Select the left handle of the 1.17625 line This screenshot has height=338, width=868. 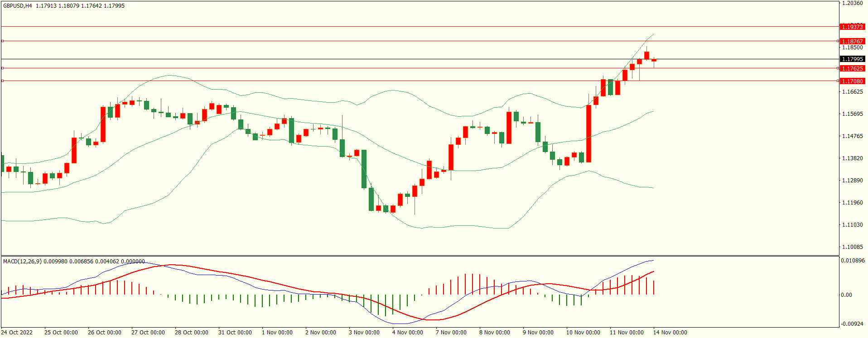[2, 68]
